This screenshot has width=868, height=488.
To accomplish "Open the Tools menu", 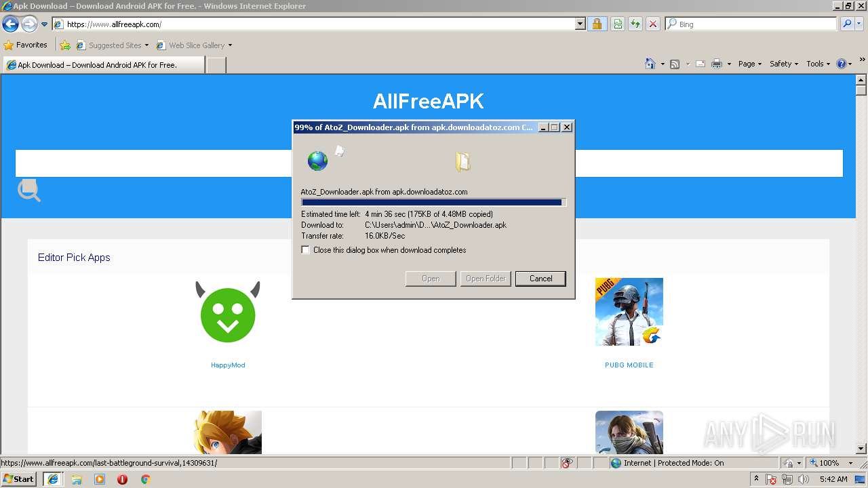I will pos(818,64).
